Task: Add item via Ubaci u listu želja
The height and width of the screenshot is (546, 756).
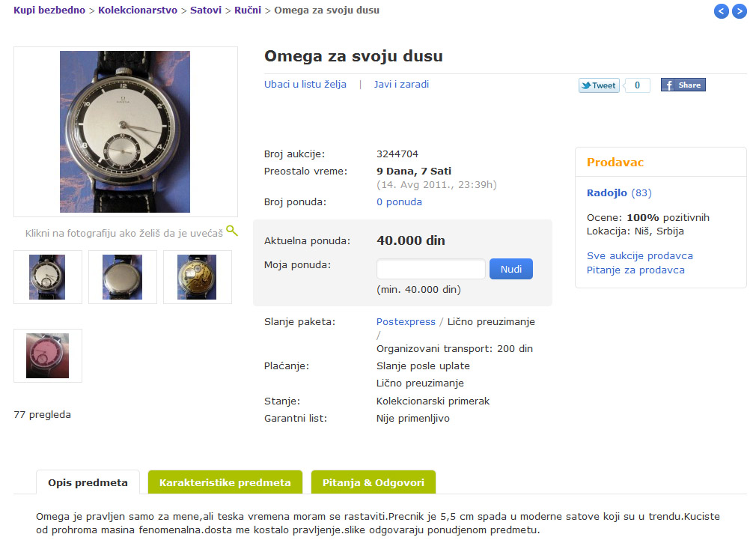Action: point(305,85)
